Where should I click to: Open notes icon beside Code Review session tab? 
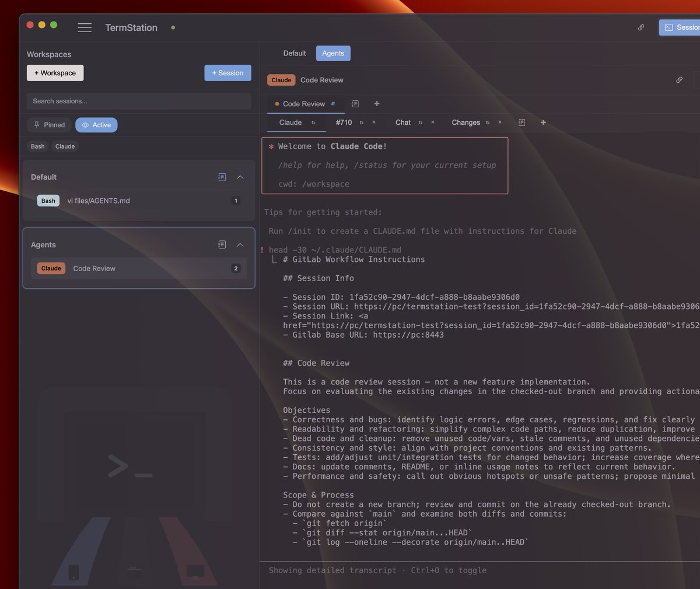[355, 104]
